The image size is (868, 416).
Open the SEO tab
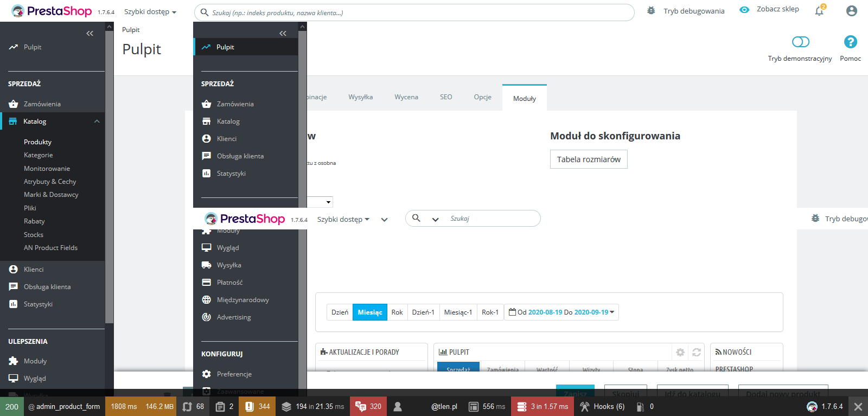click(x=446, y=97)
